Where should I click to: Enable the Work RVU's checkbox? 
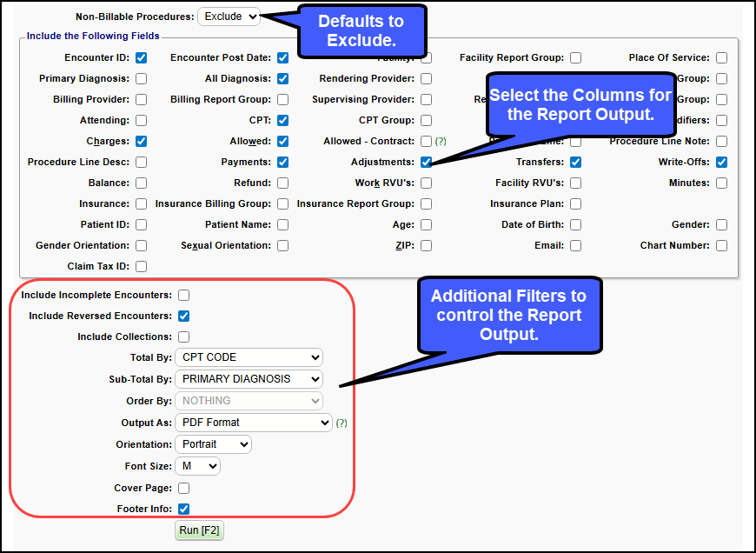tap(426, 183)
